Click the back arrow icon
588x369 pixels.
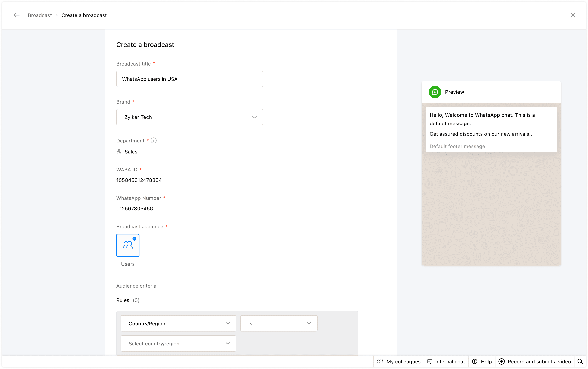click(x=16, y=15)
